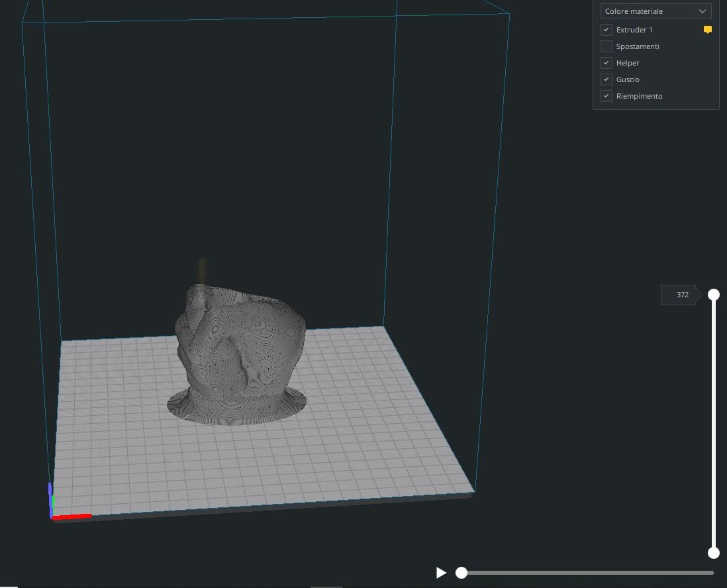Hide Riempimento by unchecking its box
The image size is (727, 588).
tap(606, 96)
